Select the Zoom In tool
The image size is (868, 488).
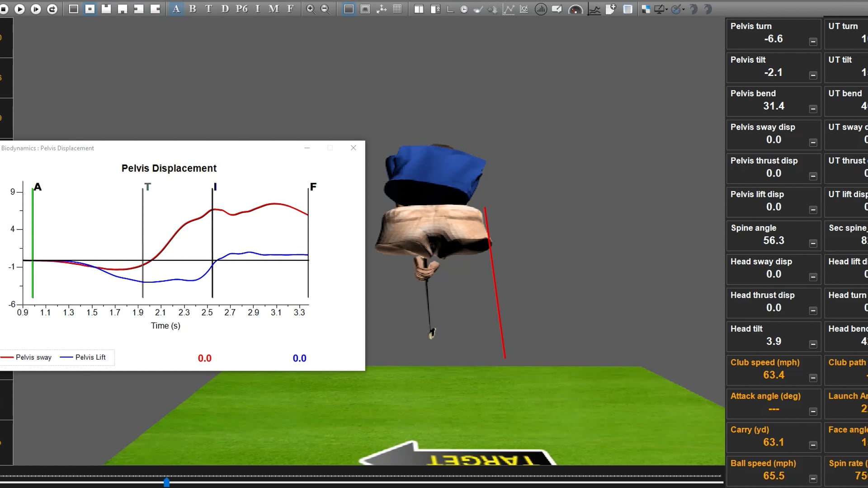(x=311, y=9)
